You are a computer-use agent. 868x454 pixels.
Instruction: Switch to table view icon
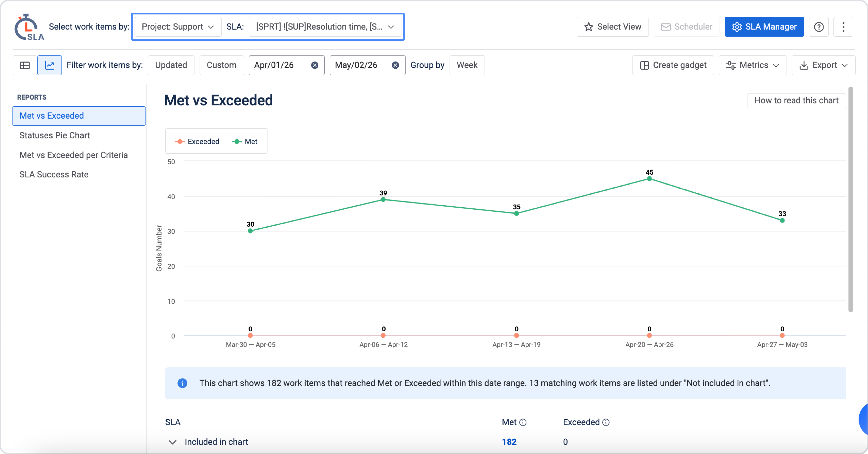(x=25, y=65)
